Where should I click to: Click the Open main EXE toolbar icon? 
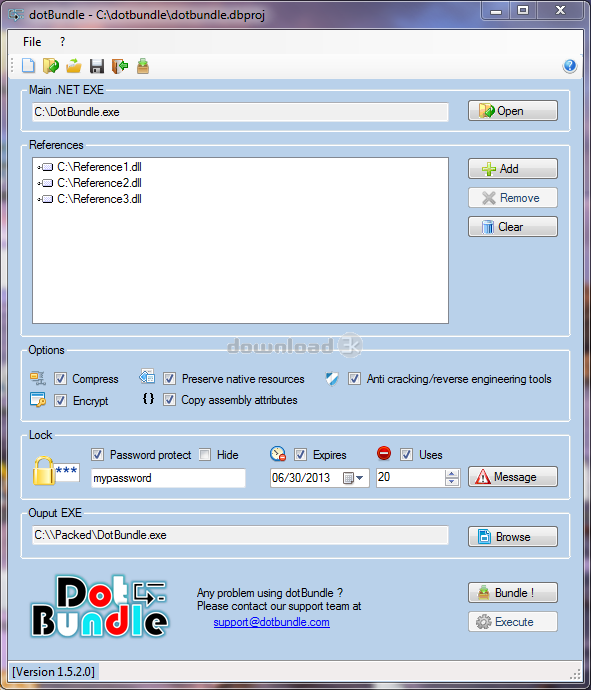pyautogui.click(x=51, y=66)
